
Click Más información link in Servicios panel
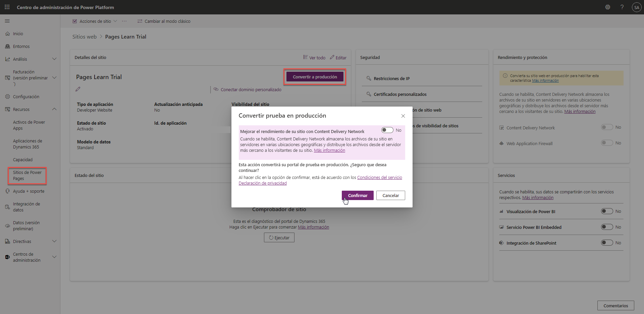tap(538, 198)
